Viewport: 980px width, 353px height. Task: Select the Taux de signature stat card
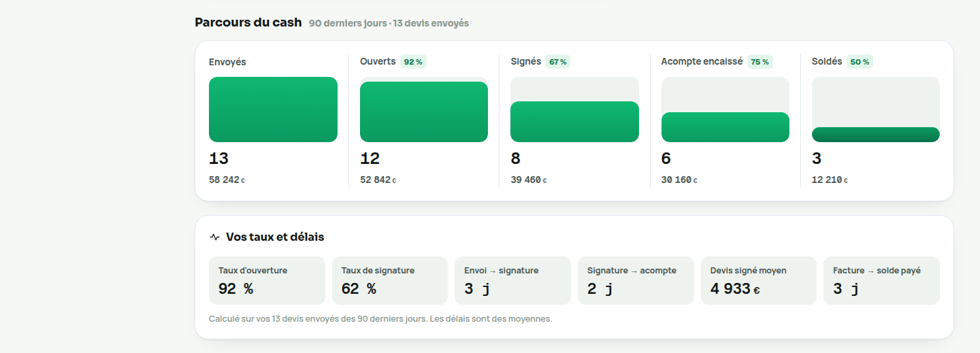(390, 280)
